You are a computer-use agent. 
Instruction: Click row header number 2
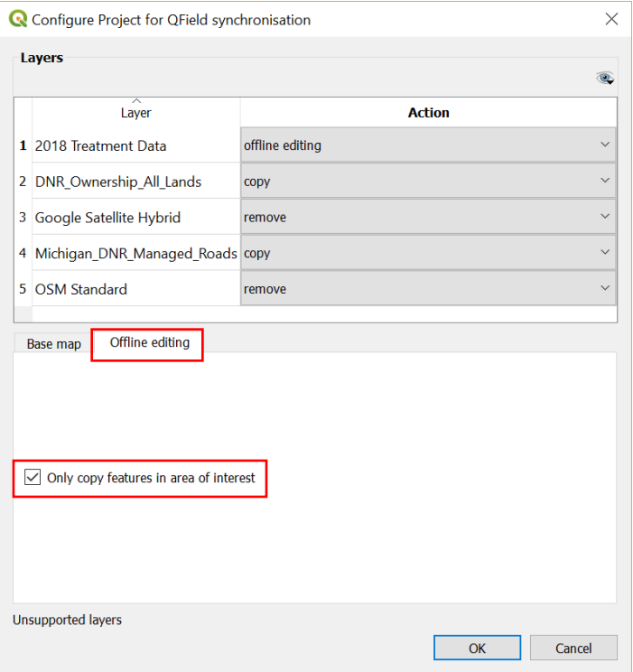23,182
